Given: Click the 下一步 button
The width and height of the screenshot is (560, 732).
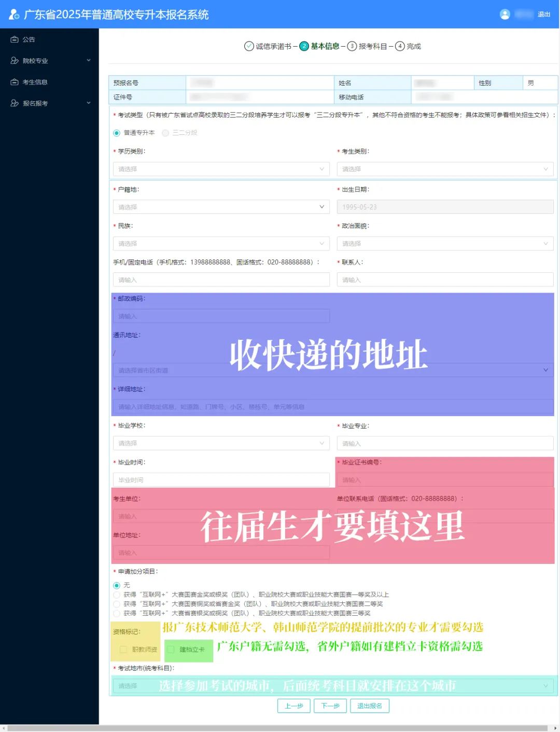Looking at the screenshot, I should [330, 706].
